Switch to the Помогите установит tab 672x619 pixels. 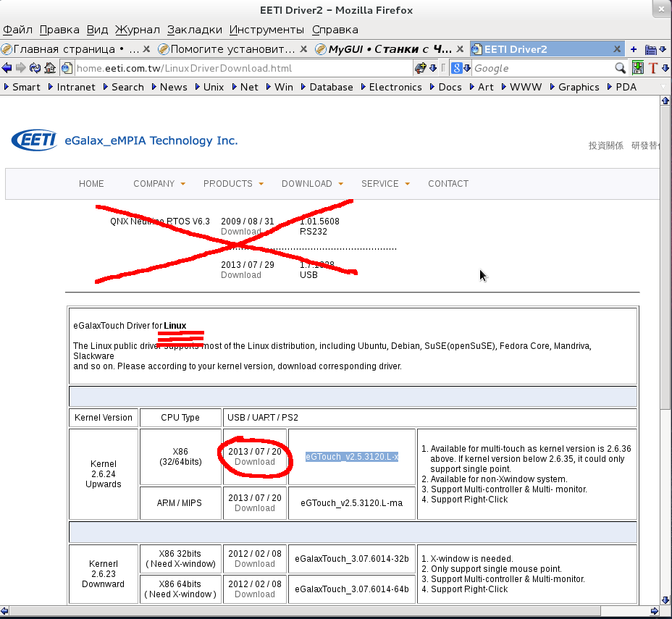point(232,49)
